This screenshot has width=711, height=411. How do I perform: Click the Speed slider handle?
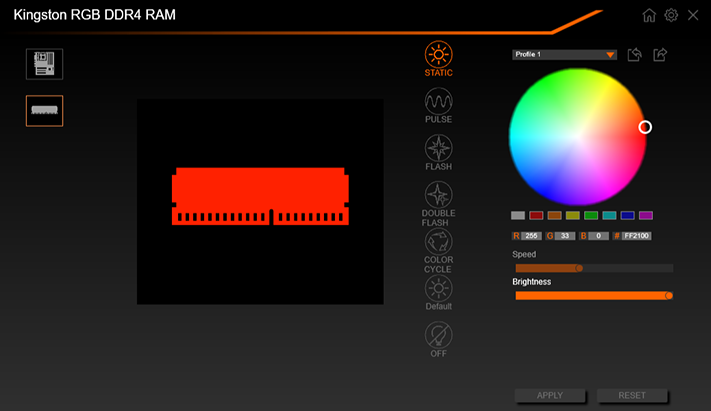tap(579, 269)
